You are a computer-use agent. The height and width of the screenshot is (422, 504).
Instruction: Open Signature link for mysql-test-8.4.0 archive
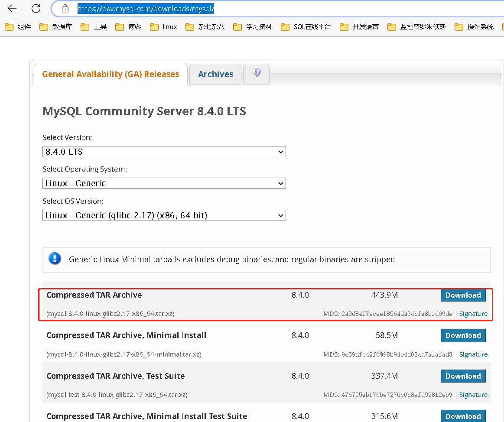[473, 395]
